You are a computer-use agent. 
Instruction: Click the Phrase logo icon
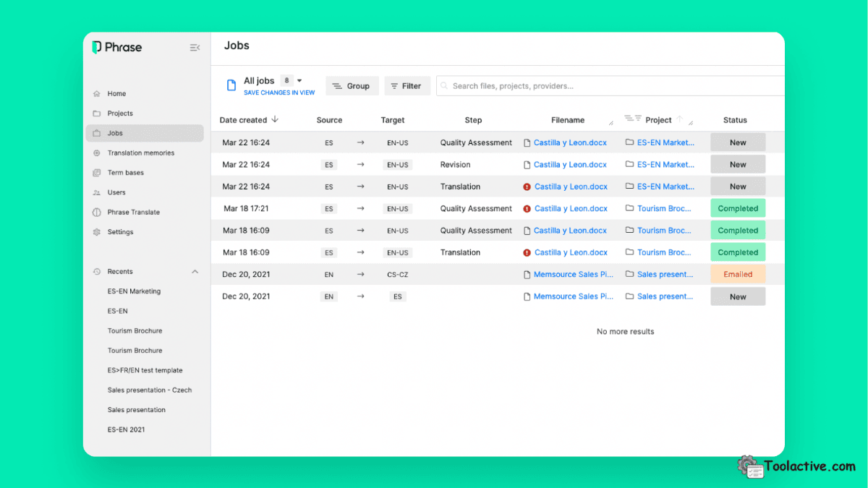[x=97, y=48]
